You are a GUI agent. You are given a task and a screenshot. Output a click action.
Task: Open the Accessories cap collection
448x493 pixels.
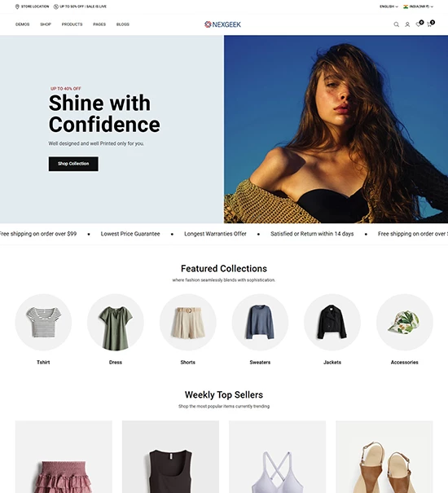(405, 322)
